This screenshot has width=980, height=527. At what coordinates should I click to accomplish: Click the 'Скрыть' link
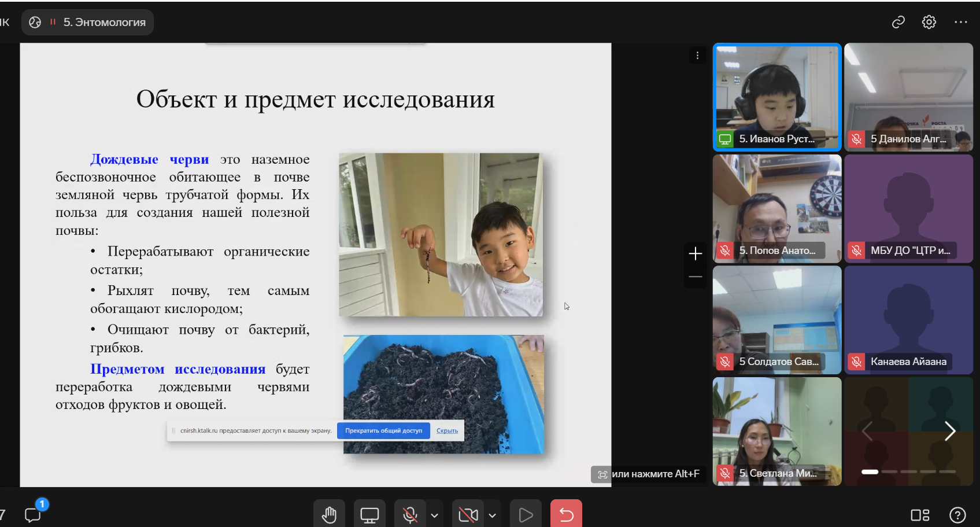click(447, 430)
